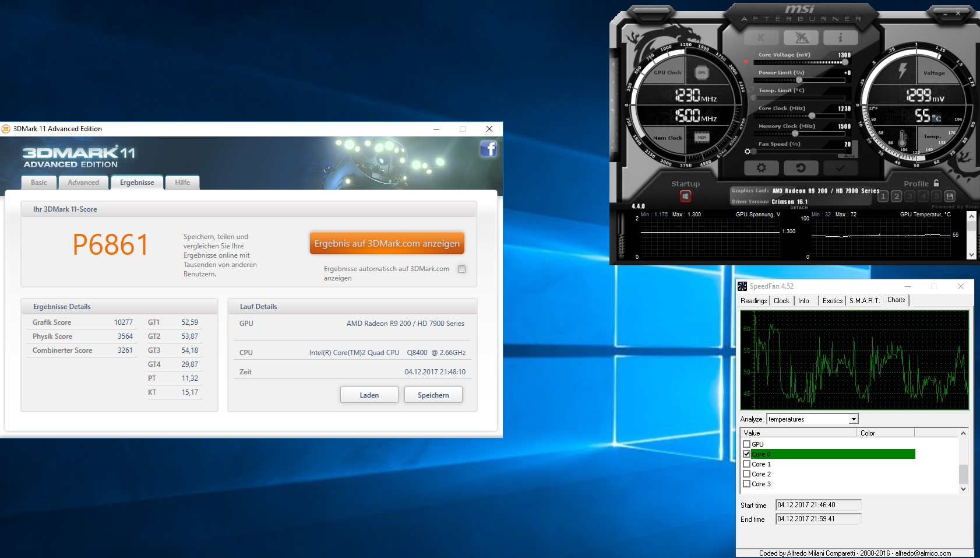Click DETACH under Afterburner driver info
Screen dimensions: 980x558
click(x=799, y=208)
